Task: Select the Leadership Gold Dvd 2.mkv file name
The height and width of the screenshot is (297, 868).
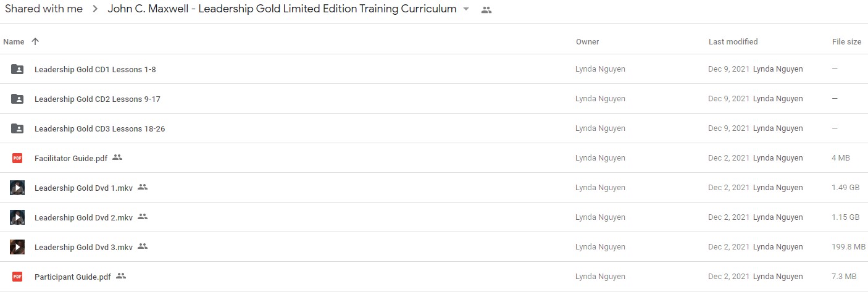Action: point(83,217)
